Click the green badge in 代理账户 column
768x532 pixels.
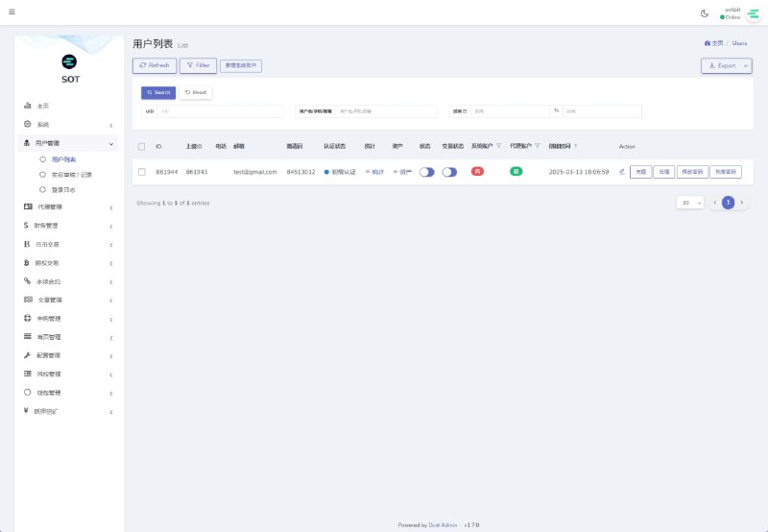pos(516,171)
